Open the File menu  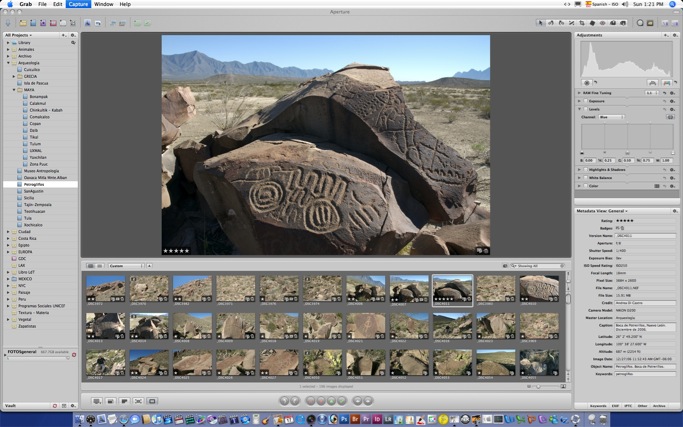pyautogui.click(x=42, y=4)
